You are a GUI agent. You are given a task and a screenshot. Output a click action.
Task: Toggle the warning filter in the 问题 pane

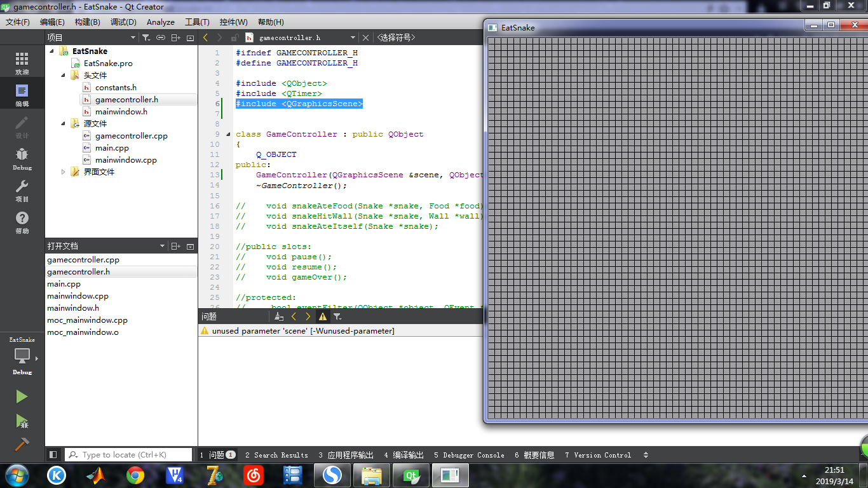click(322, 316)
